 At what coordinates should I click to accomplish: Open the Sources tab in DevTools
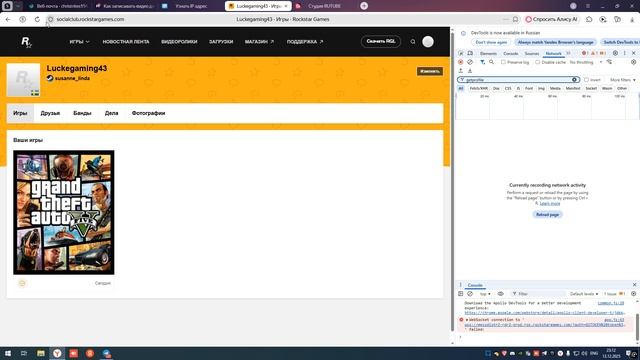pos(532,53)
